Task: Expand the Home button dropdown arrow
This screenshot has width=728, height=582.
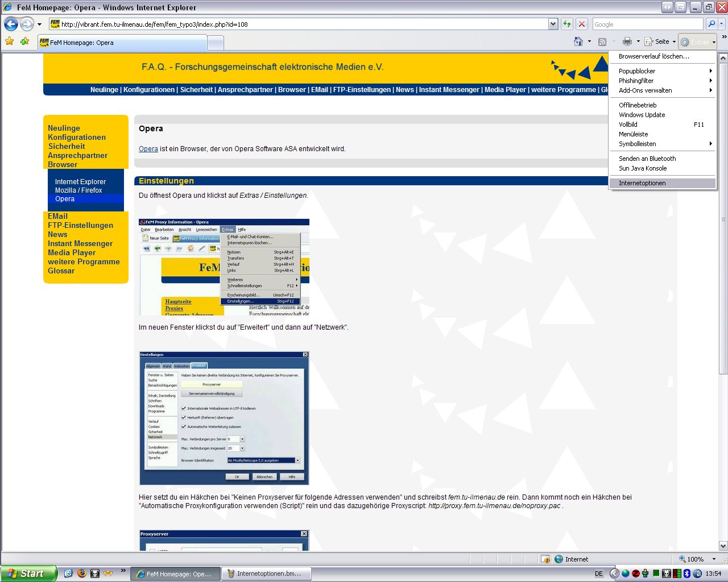Action: 589,41
